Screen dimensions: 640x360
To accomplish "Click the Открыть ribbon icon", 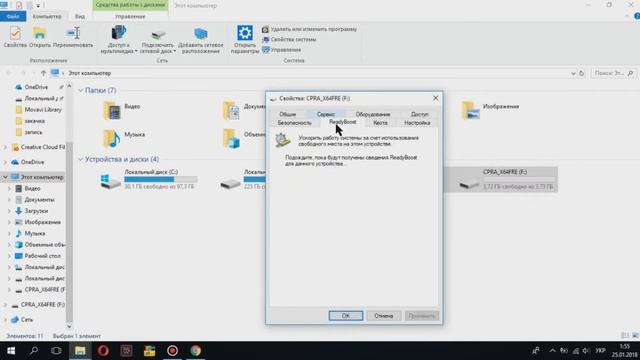I will click(40, 37).
